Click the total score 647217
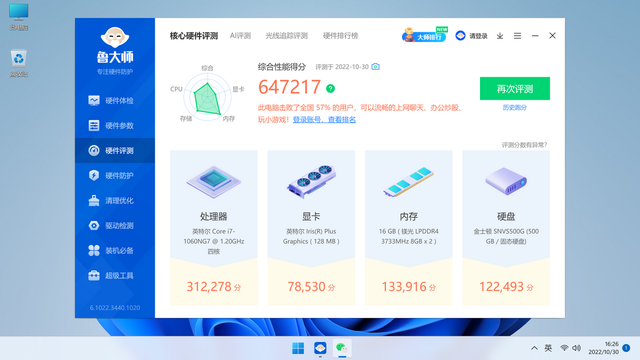Image resolution: width=640 pixels, height=360 pixels. [289, 87]
